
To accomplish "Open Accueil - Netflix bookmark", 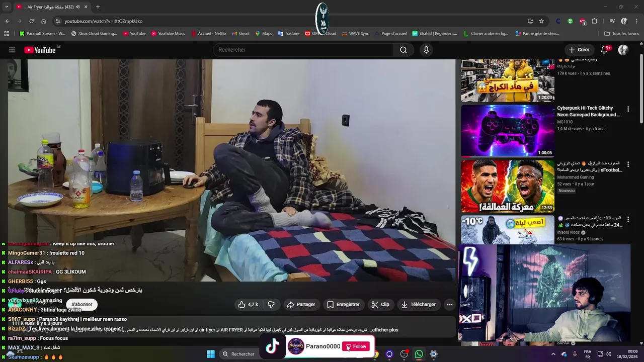I will coord(208,34).
